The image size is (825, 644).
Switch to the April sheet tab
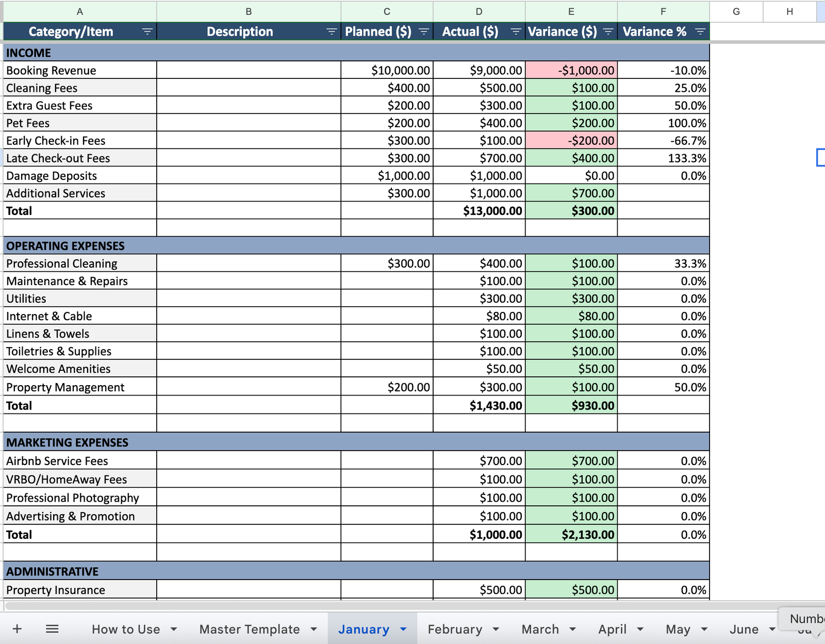(612, 630)
